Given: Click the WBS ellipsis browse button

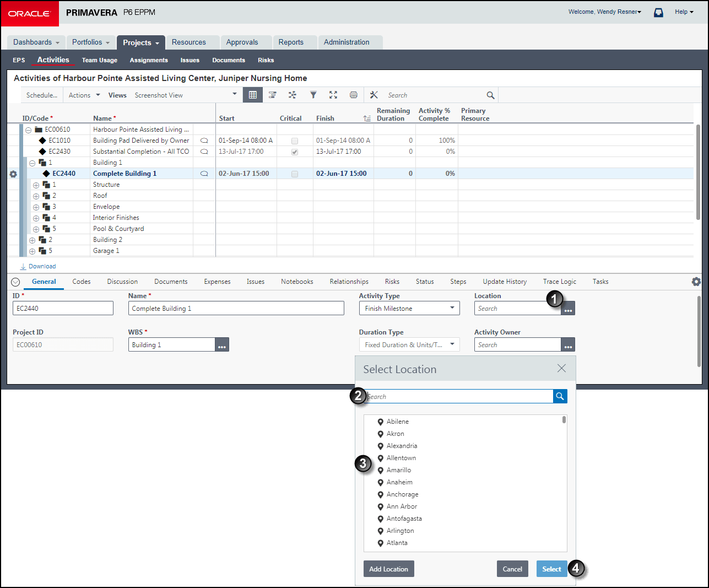Looking at the screenshot, I should click(222, 345).
